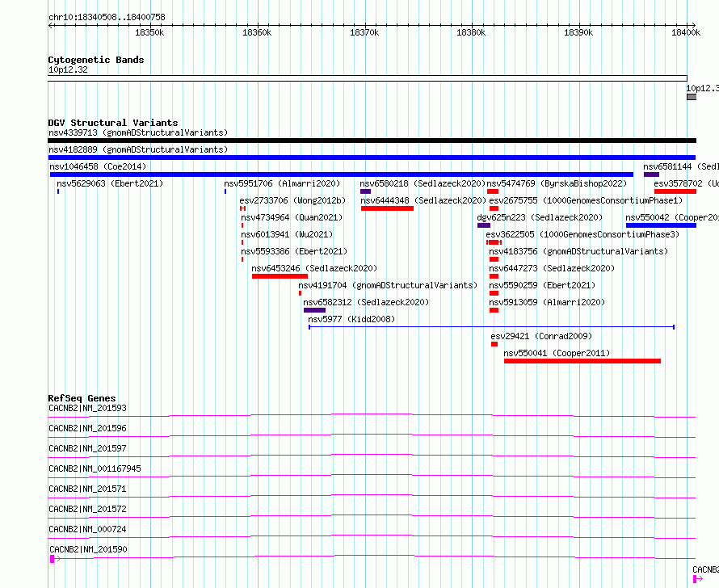Screen dimensions: 719x588
Task: Open the nsv5590259 (Ebert2021) label
Action: pyautogui.click(x=542, y=286)
